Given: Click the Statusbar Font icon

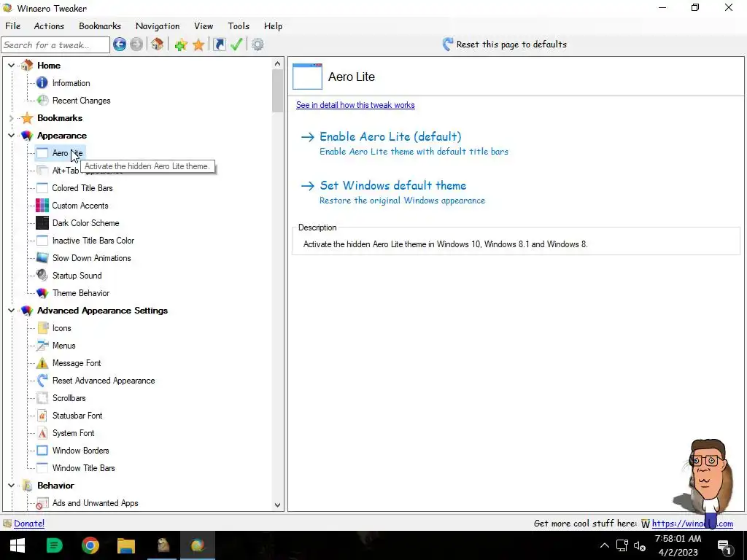Looking at the screenshot, I should [x=42, y=416].
